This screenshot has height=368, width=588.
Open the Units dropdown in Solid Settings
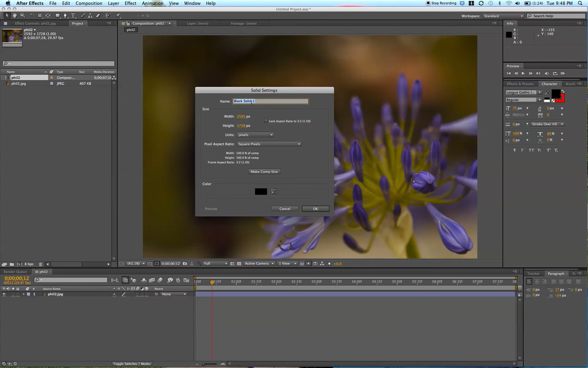tap(255, 134)
